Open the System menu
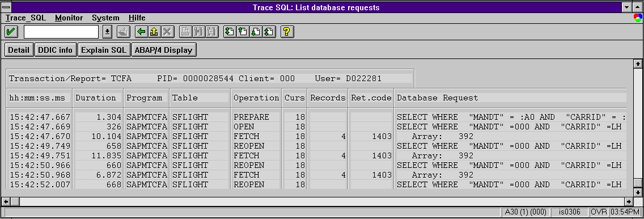Viewport: 644px width, 219px height. point(105,18)
